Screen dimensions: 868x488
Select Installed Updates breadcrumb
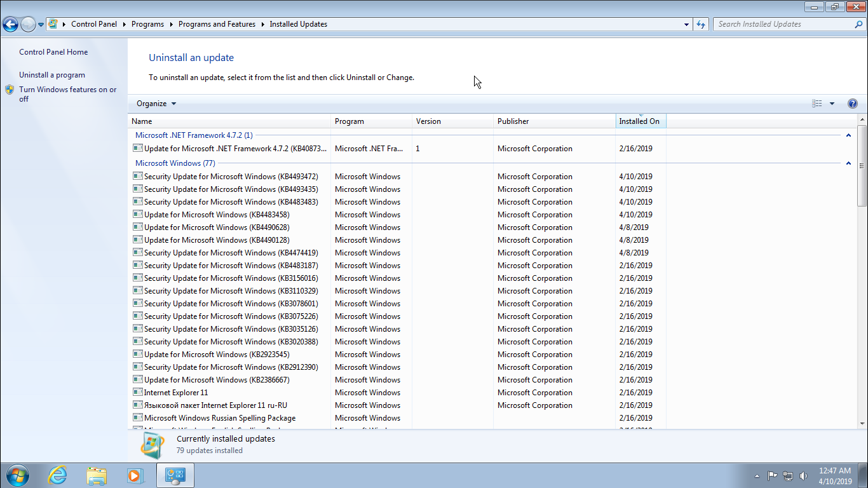tap(299, 24)
